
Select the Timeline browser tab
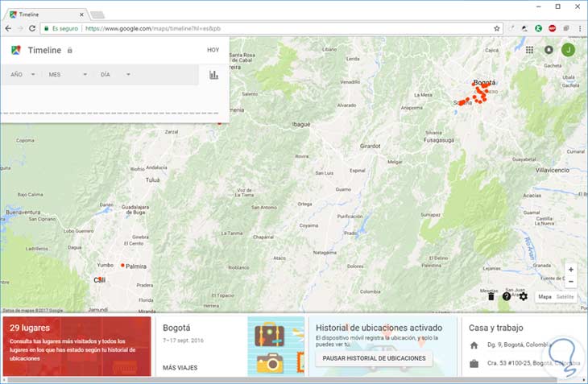(x=45, y=14)
